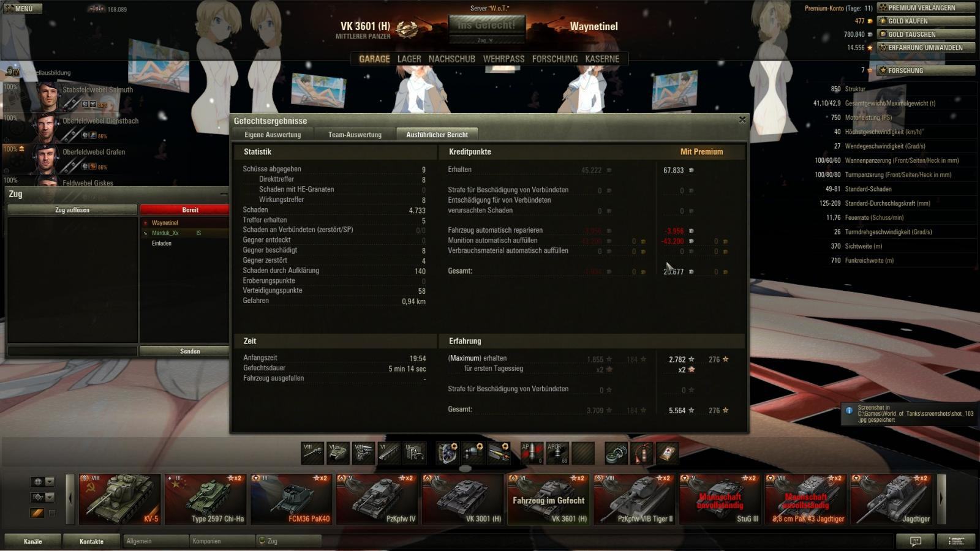The image size is (980, 551).
Task: Close the Gefechtsergebnisse window
Action: tap(742, 120)
